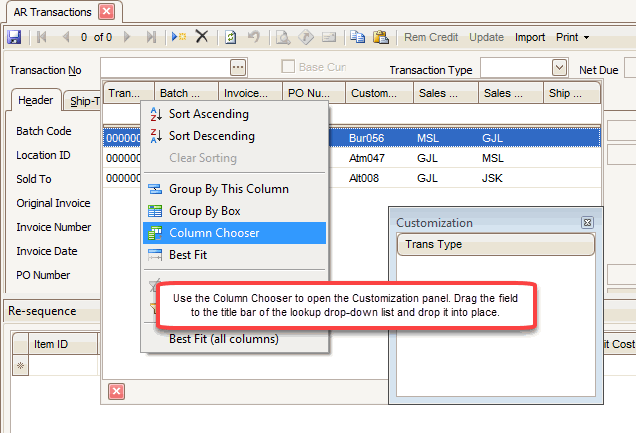Image resolution: width=636 pixels, height=433 pixels.
Task: Close the lookup list with red X
Action: click(116, 391)
